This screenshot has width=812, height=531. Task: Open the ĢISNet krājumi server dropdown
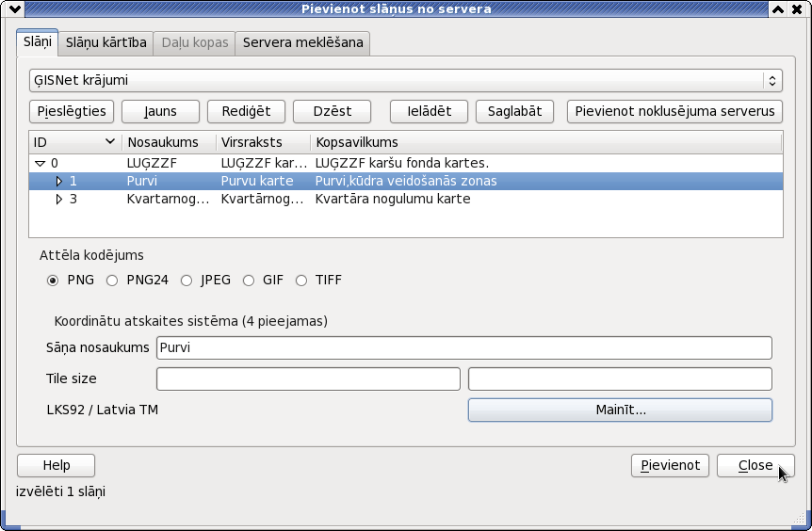tap(405, 81)
